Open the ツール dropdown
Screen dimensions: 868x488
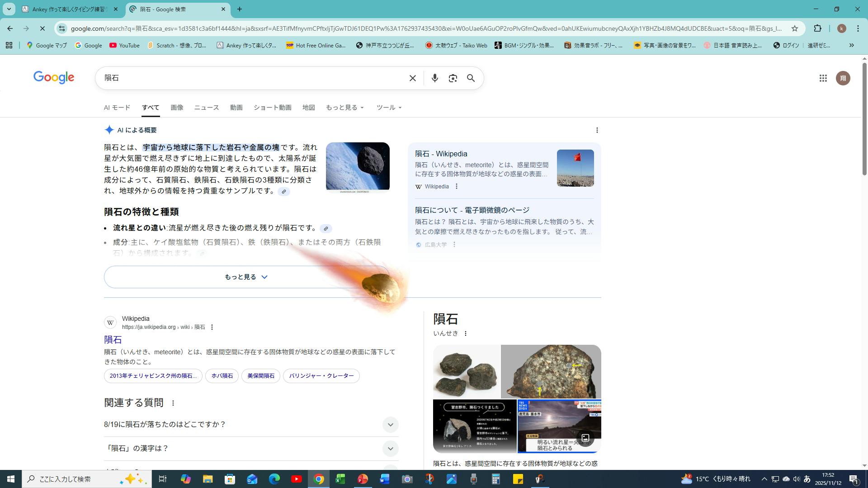[389, 108]
